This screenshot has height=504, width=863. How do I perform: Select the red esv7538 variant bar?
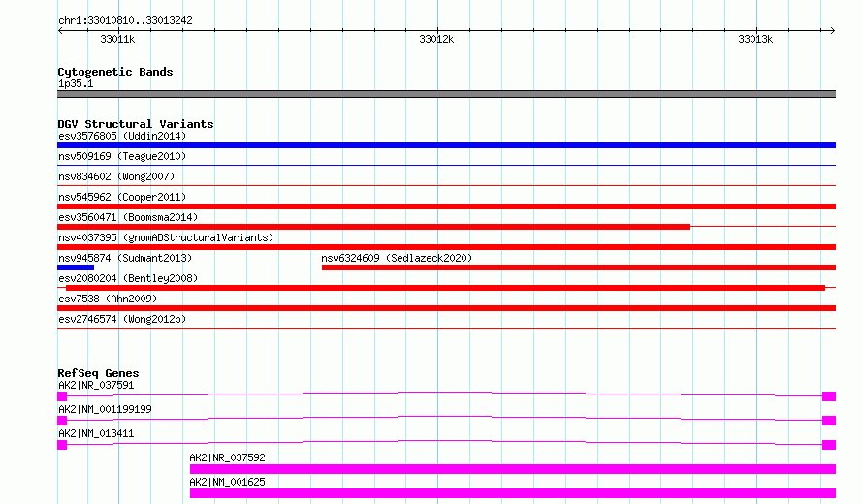point(446,308)
